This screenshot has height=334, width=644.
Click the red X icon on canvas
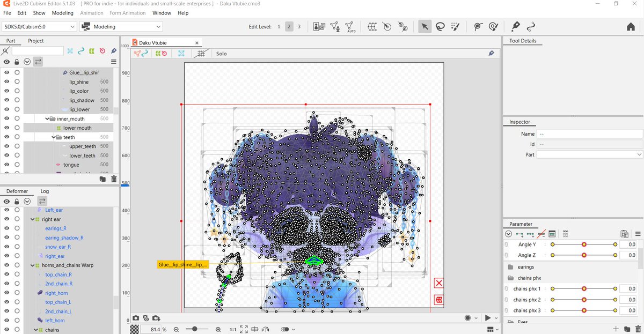tap(439, 283)
